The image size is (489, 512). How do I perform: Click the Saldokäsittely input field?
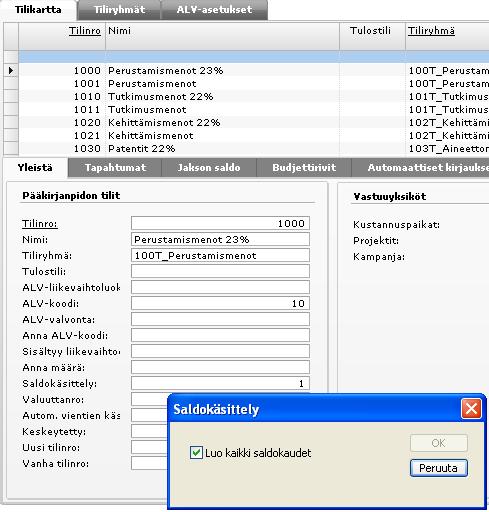pyautogui.click(x=220, y=383)
